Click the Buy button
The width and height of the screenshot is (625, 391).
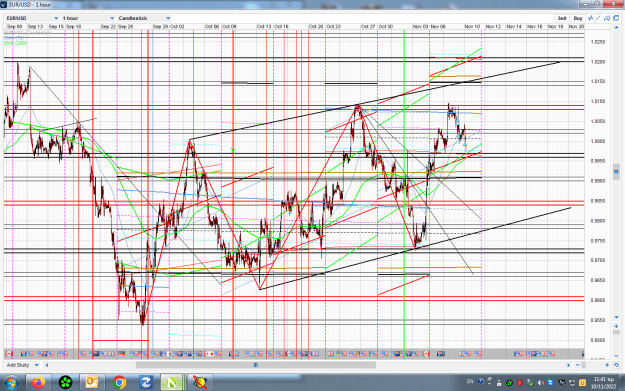pos(578,18)
